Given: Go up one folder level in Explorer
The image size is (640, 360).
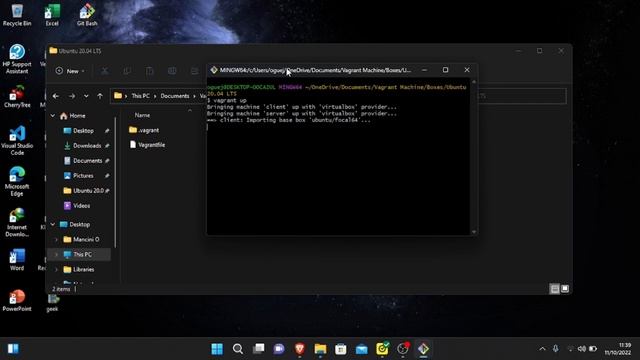Looking at the screenshot, I should click(x=100, y=96).
